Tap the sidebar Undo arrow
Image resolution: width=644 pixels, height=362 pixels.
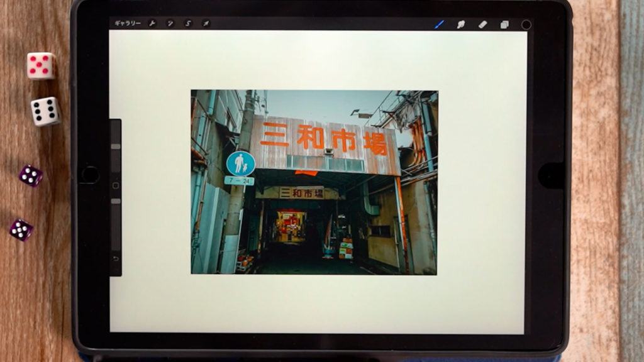click(116, 258)
